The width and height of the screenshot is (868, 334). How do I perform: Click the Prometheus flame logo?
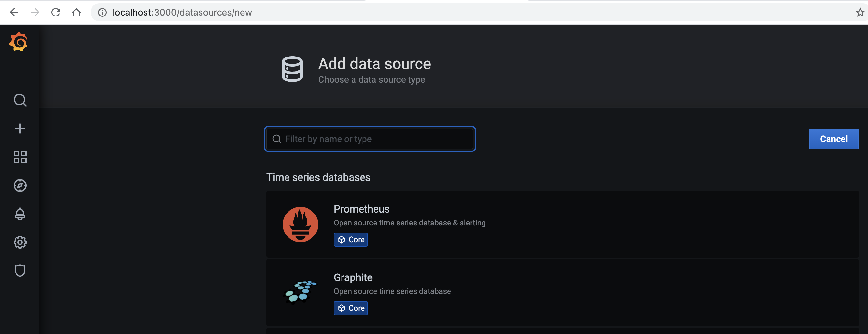pyautogui.click(x=300, y=224)
